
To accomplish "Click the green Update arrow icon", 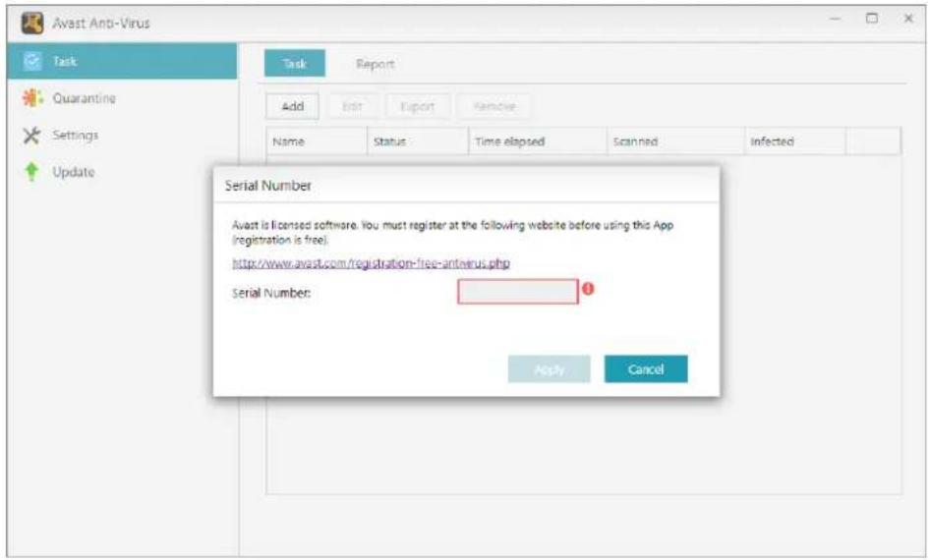I will (31, 172).
